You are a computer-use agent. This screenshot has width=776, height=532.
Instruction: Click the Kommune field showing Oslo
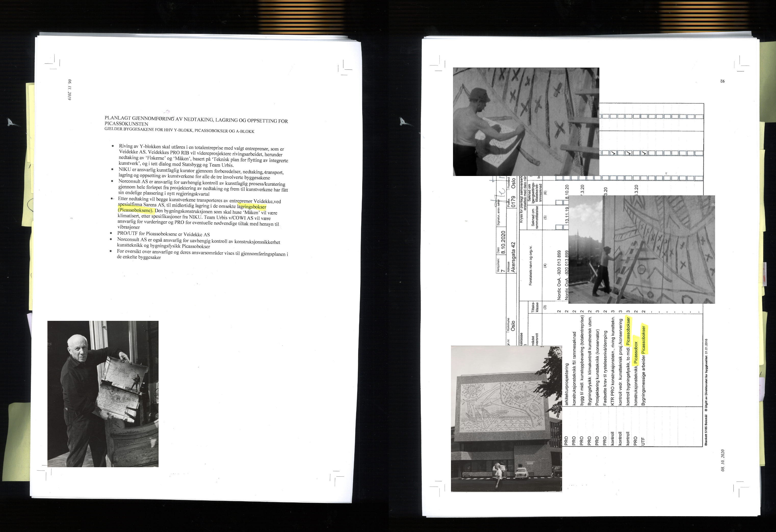[513, 326]
